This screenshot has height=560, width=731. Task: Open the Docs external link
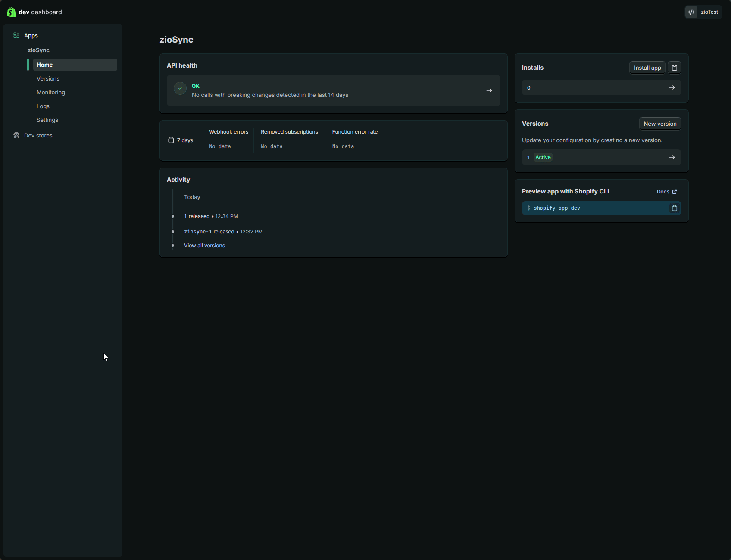666,192
